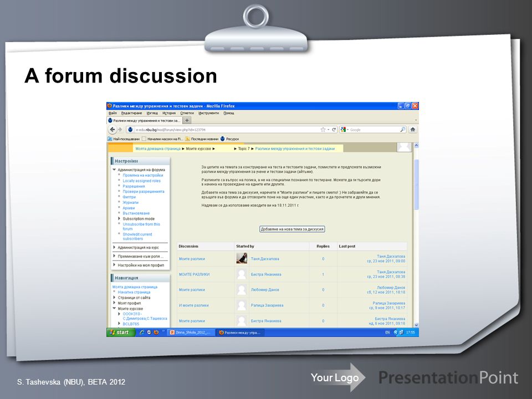Expand Администрация на курс section
The height and width of the screenshot is (399, 532).
pyautogui.click(x=114, y=247)
